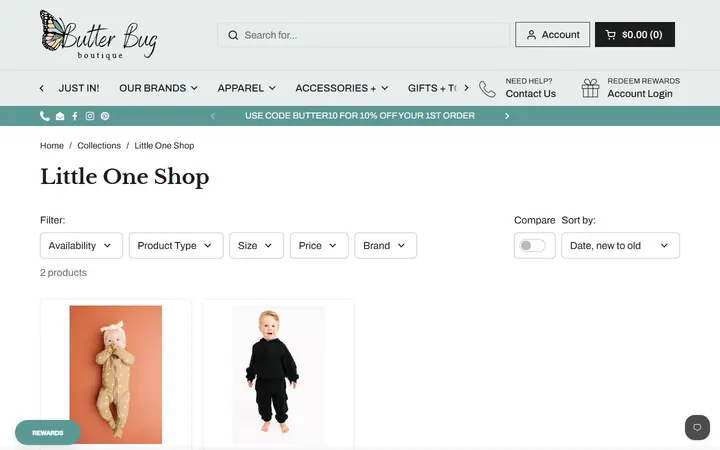Click the email envelope icon in teal bar
Viewport: 720px width, 450px height.
tap(60, 116)
